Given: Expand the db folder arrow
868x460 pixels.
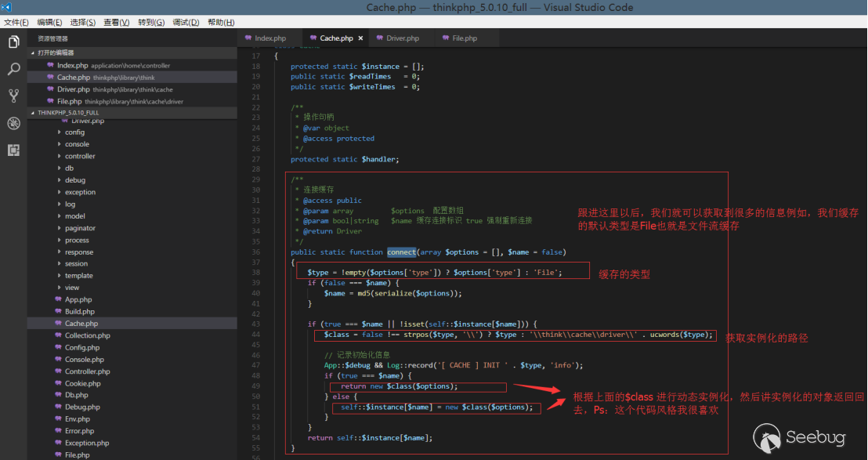Looking at the screenshot, I should (60, 168).
